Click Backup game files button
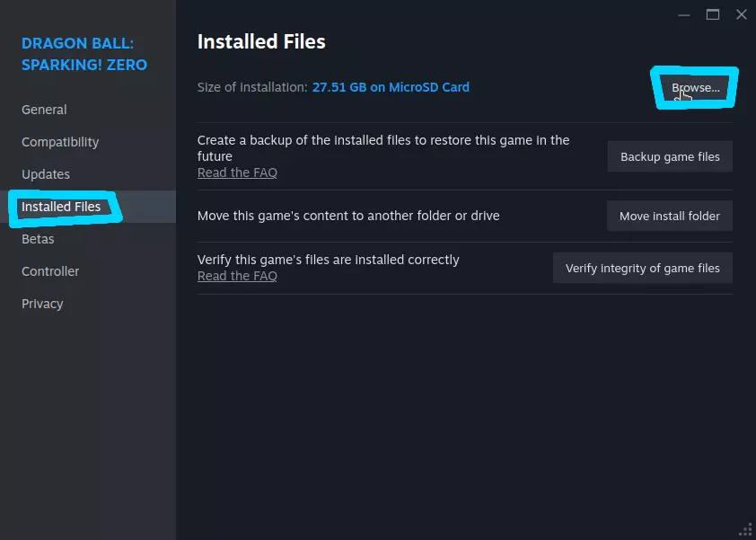 670,157
